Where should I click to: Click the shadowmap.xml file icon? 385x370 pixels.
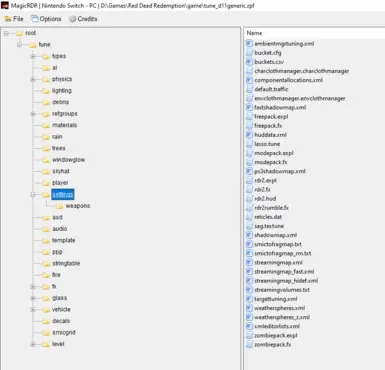249,235
